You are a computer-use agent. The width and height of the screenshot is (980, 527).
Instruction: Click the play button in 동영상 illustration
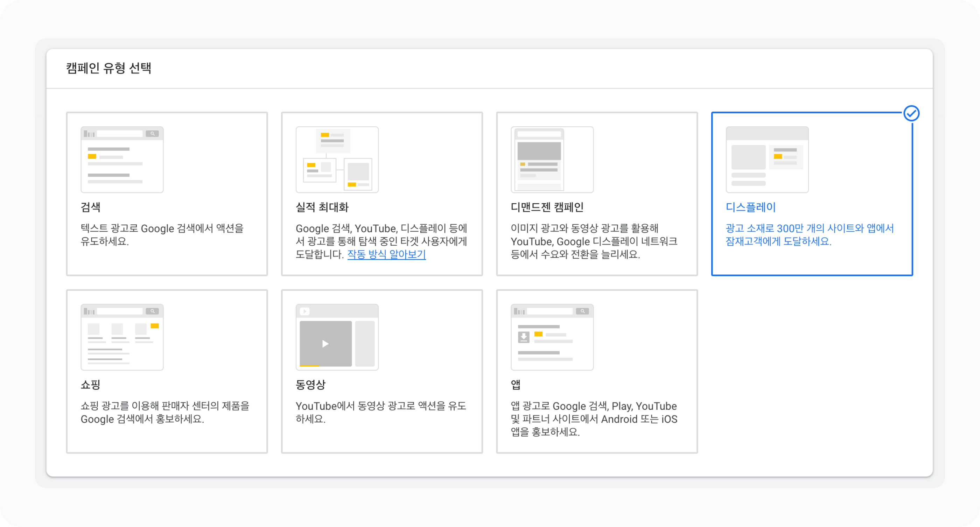click(325, 344)
